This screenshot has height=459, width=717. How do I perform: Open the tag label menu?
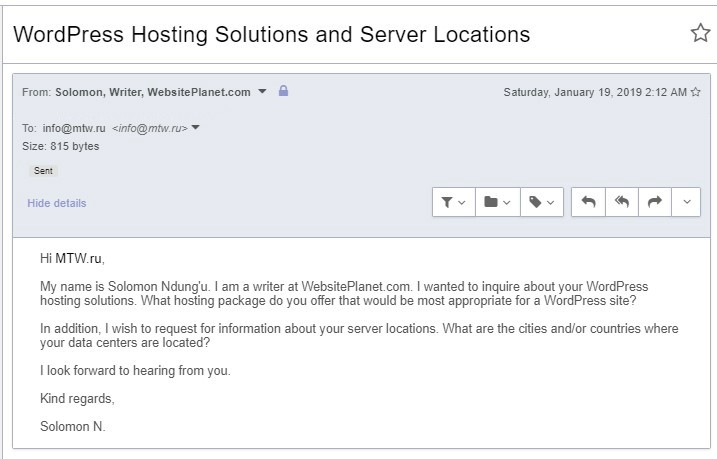point(542,202)
